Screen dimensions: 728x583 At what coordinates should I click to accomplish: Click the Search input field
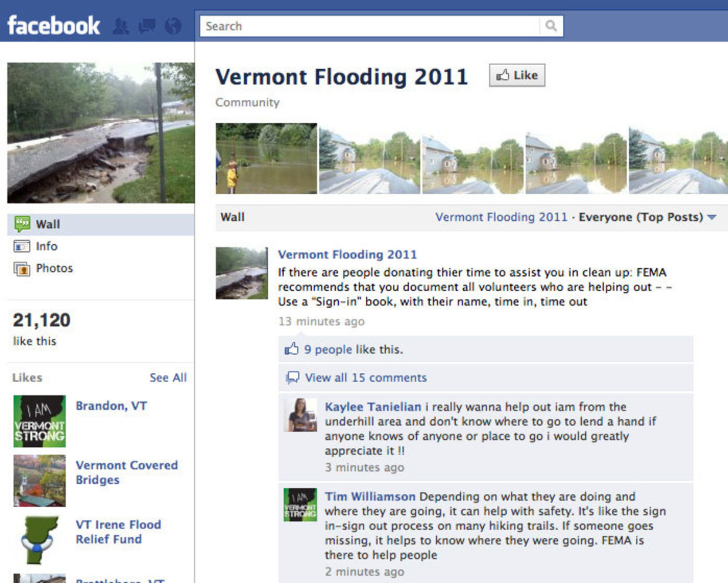pos(369,26)
